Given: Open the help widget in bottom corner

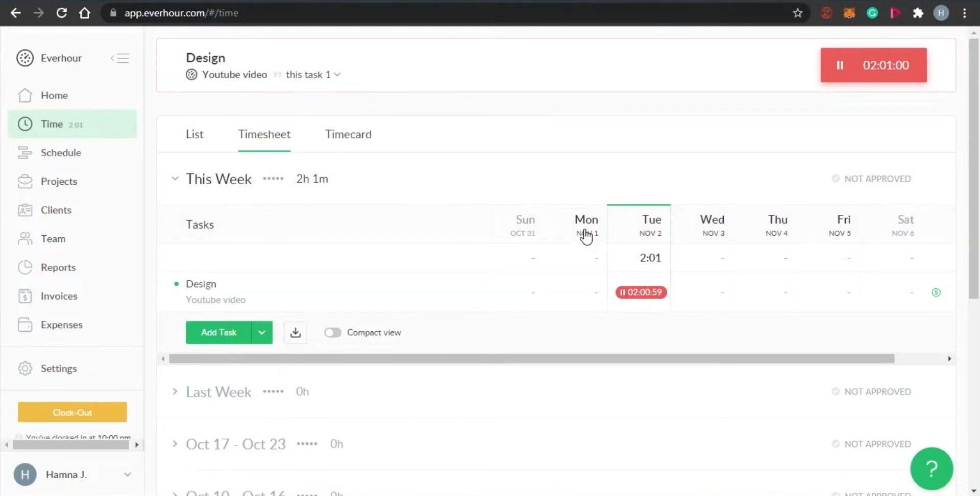Looking at the screenshot, I should pos(932,468).
